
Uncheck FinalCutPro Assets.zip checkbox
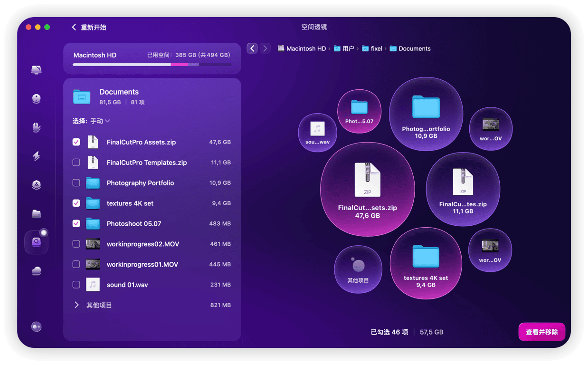pos(76,142)
